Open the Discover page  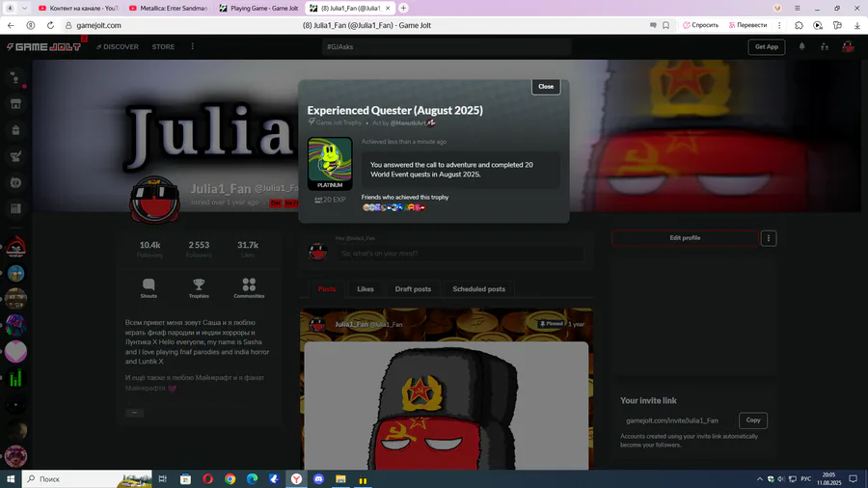[118, 47]
